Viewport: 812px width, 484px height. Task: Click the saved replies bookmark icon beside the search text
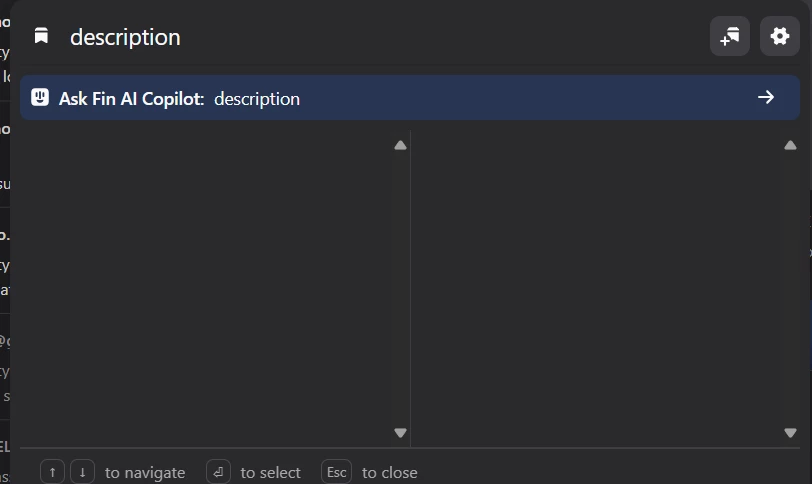(x=41, y=36)
